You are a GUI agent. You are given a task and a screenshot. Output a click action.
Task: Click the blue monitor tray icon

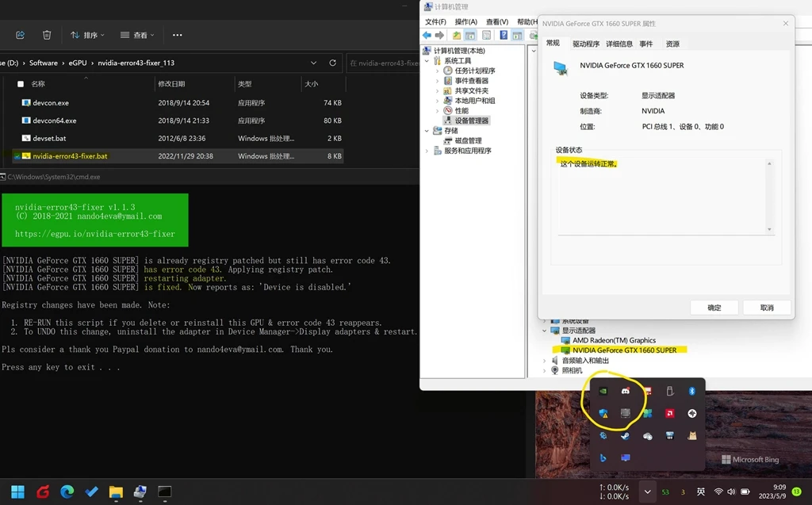point(626,458)
